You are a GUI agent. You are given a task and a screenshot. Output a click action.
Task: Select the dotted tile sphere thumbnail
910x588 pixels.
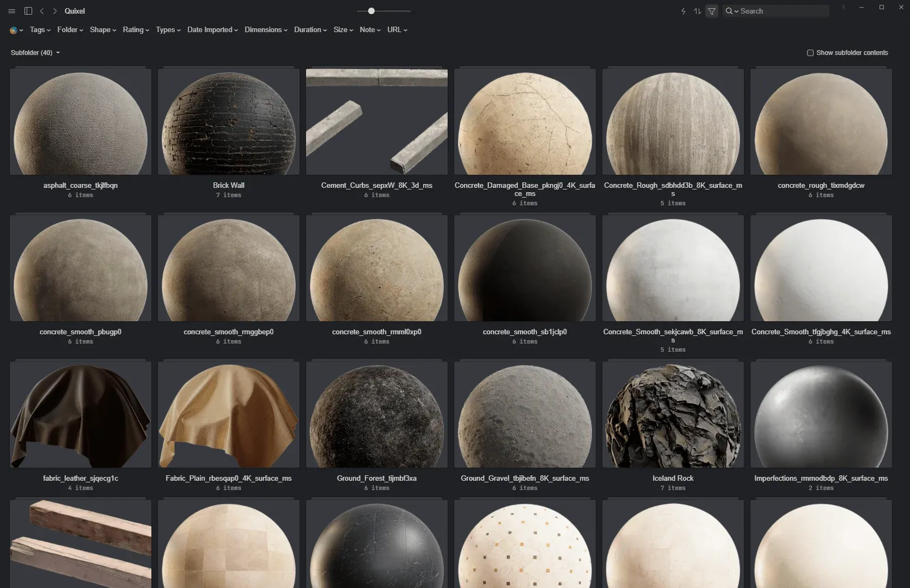[525, 544]
